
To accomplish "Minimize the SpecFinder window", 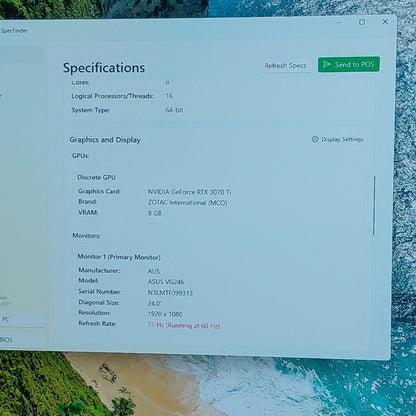I will click(x=339, y=22).
